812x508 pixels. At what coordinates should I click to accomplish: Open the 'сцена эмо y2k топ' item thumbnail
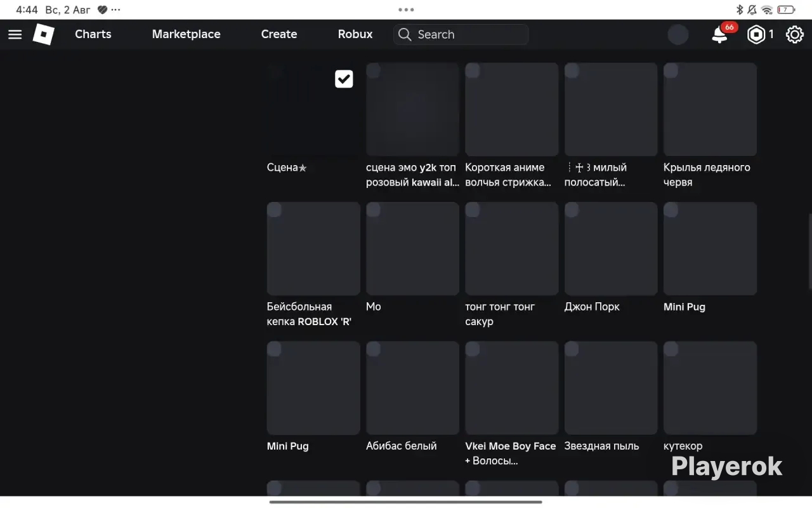coord(413,109)
